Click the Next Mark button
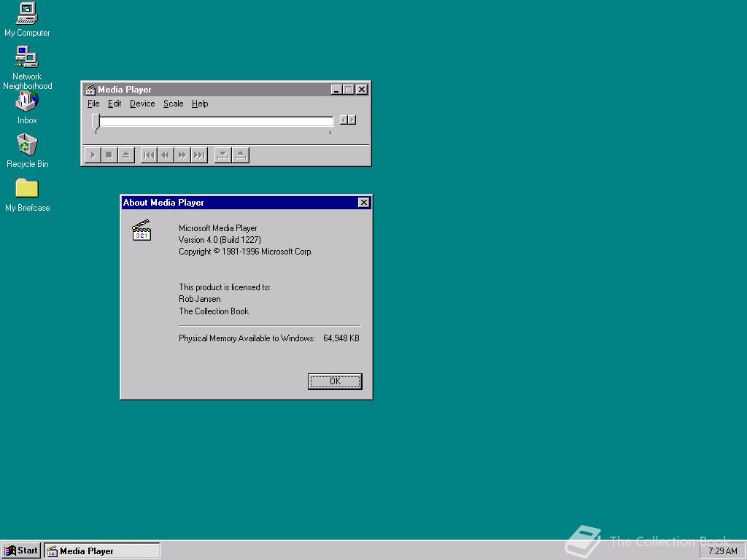Viewport: 747px width, 560px height. tap(199, 155)
